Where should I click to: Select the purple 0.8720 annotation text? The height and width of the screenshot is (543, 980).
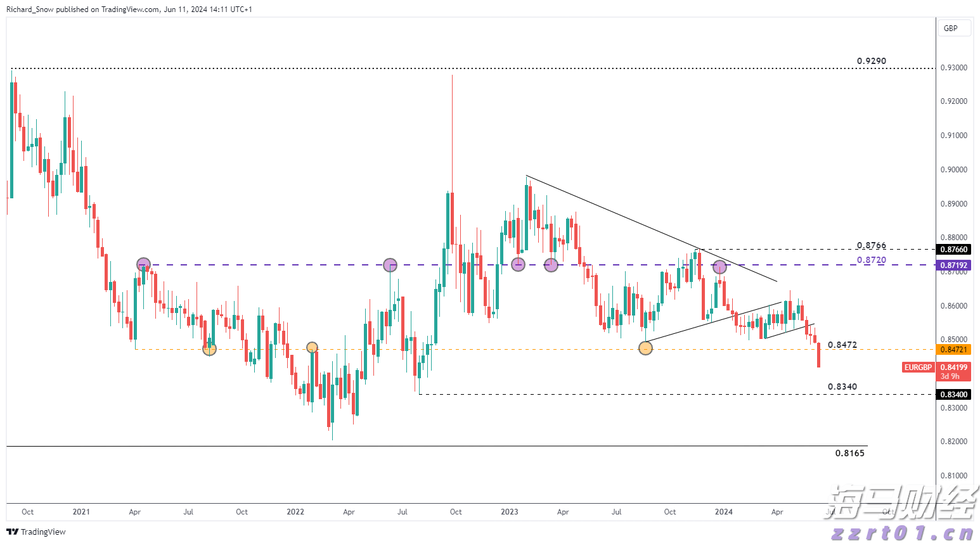pyautogui.click(x=872, y=260)
